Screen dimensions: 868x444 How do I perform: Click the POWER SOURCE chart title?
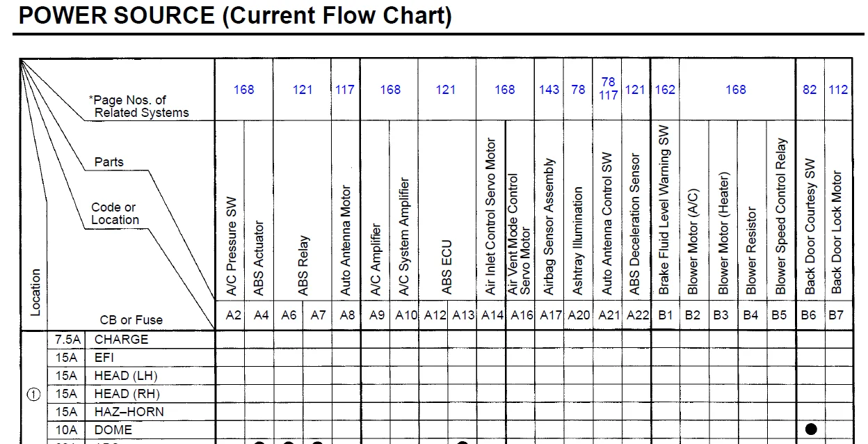[x=235, y=15]
